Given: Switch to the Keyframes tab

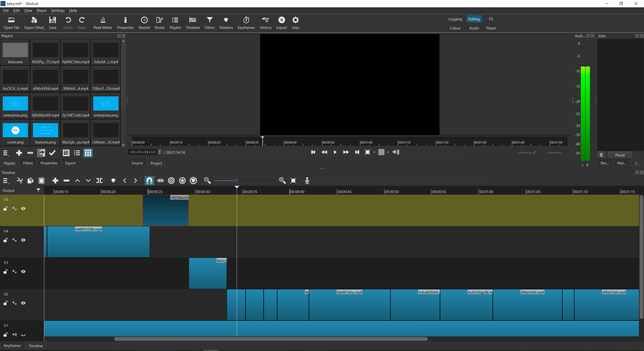Looking at the screenshot, I should 12,345.
